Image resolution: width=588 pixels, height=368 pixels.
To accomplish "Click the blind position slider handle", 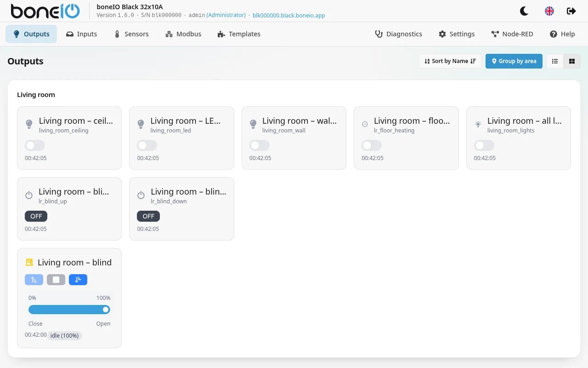I will tap(106, 310).
